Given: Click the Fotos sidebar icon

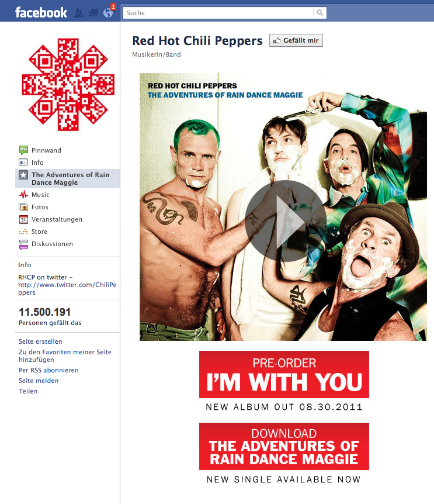Looking at the screenshot, I should pos(23,207).
